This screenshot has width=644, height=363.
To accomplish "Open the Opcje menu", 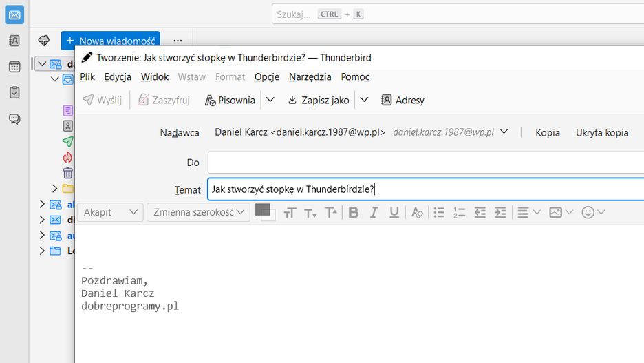I will point(266,77).
